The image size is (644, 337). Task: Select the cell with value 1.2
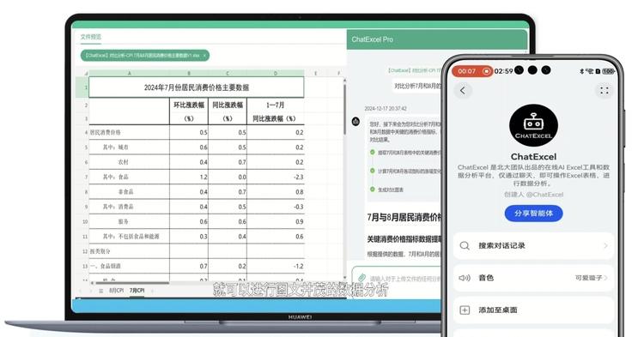pyautogui.click(x=189, y=178)
